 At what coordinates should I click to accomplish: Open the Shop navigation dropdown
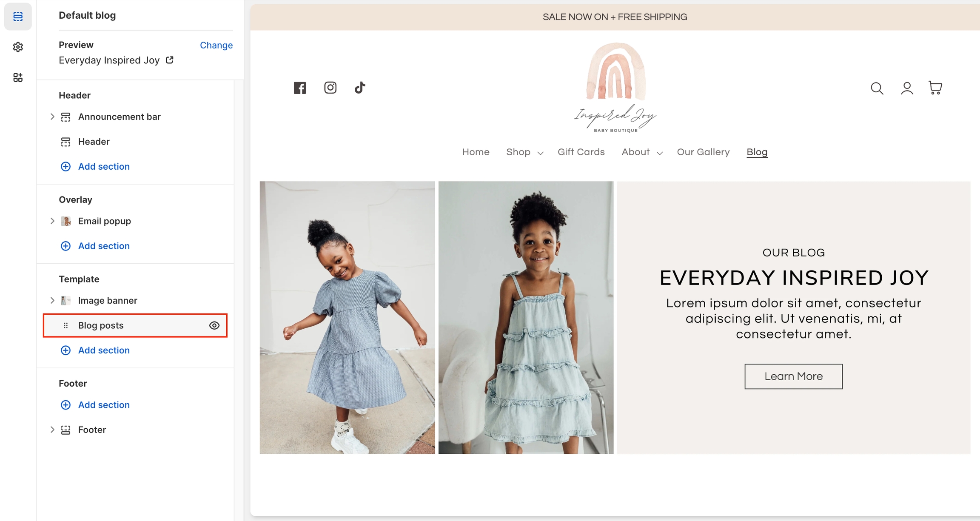point(524,152)
